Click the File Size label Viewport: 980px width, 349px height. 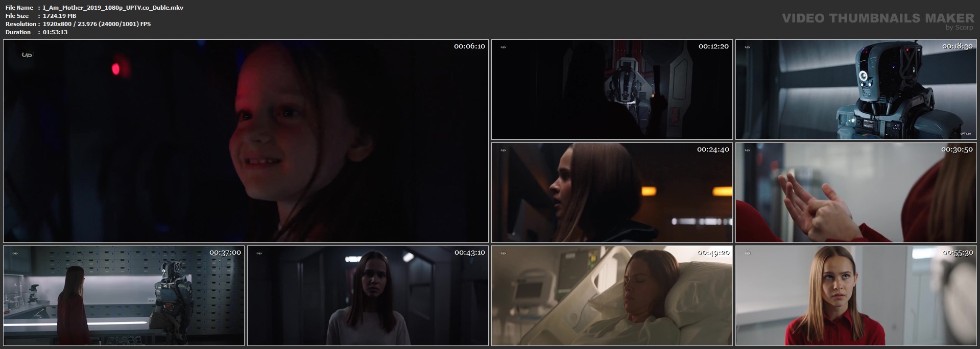17,16
